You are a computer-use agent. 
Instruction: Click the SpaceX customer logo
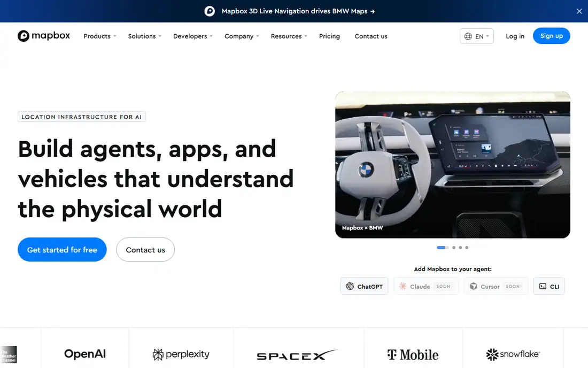297,355
